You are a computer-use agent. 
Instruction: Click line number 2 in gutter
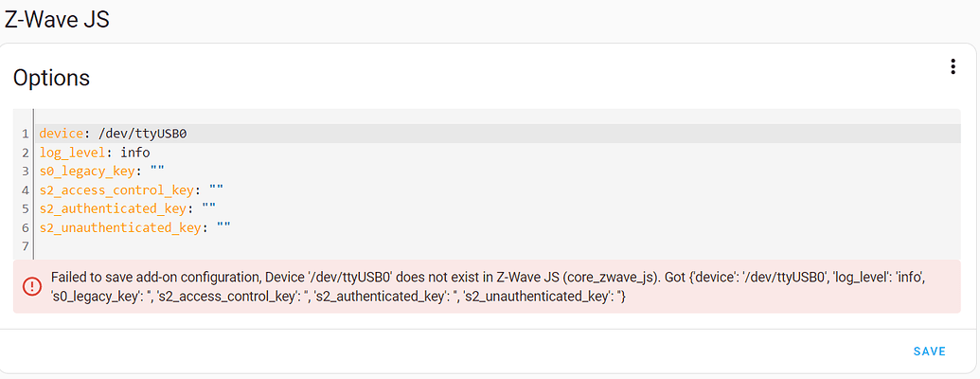(x=25, y=153)
